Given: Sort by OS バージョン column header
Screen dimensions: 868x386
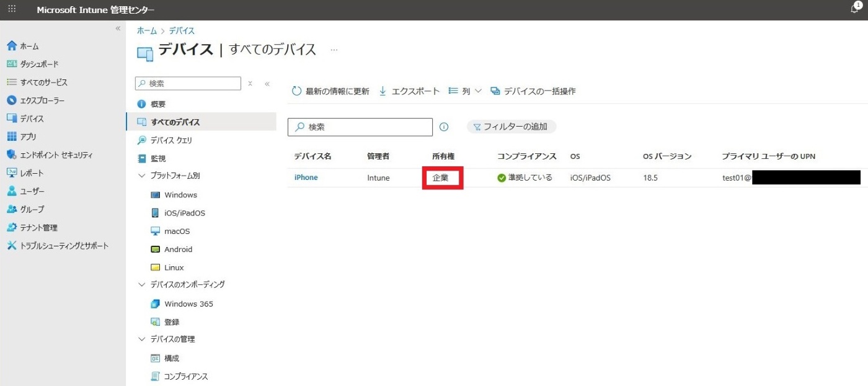Looking at the screenshot, I should pos(667,156).
